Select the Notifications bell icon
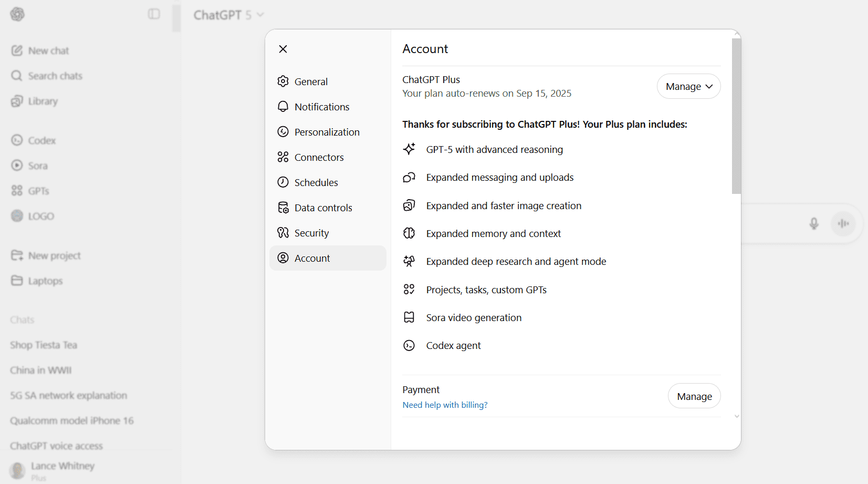The height and width of the screenshot is (484, 868). [283, 107]
